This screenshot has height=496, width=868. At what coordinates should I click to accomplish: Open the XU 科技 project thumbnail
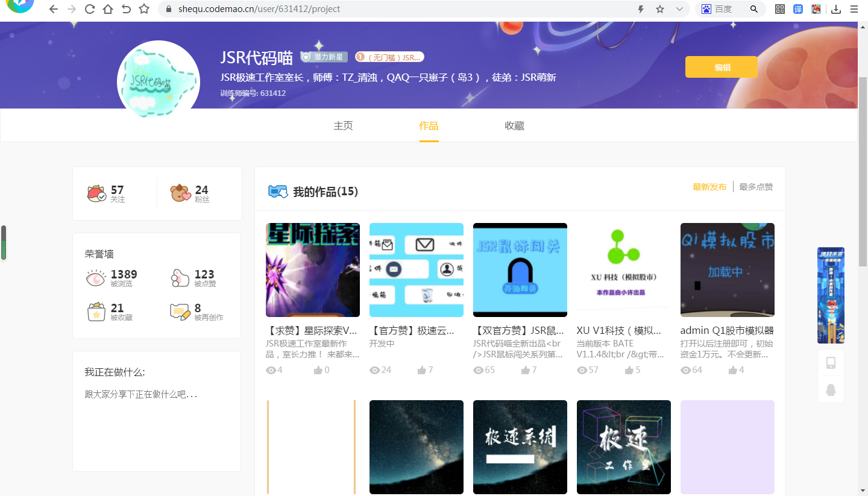pos(624,270)
